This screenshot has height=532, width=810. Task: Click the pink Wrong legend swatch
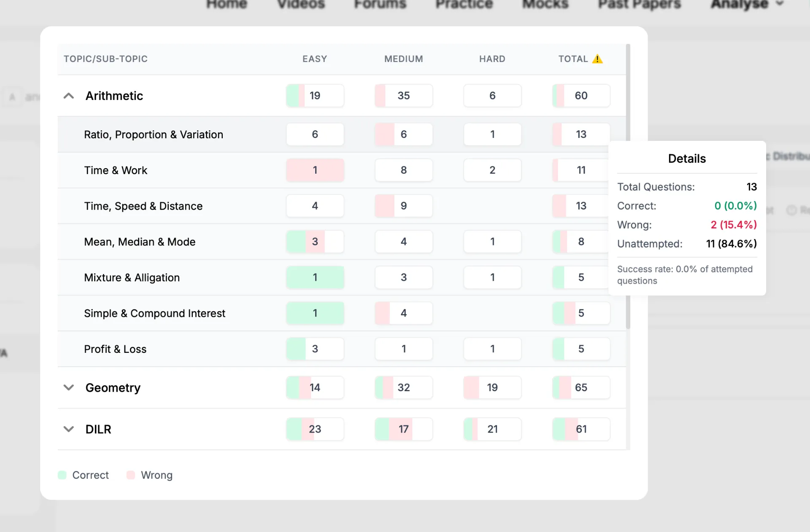(x=131, y=475)
